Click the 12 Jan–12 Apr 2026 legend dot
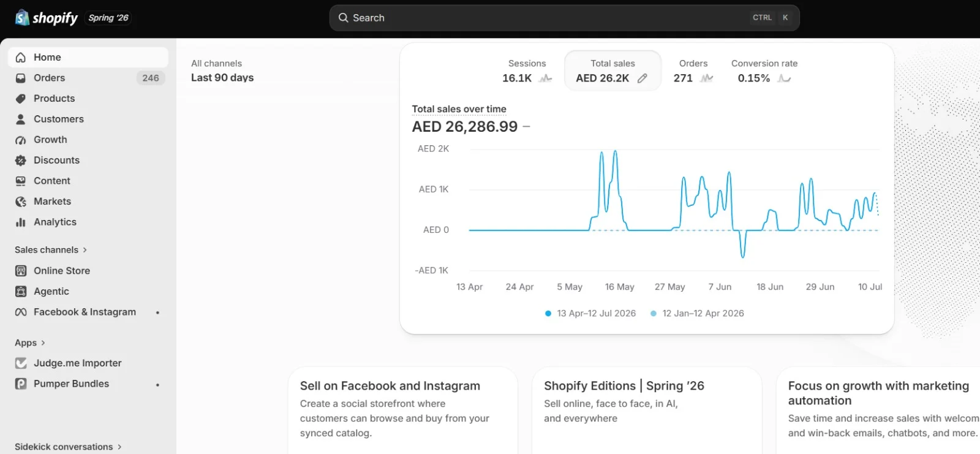The width and height of the screenshot is (980, 454). 654,314
